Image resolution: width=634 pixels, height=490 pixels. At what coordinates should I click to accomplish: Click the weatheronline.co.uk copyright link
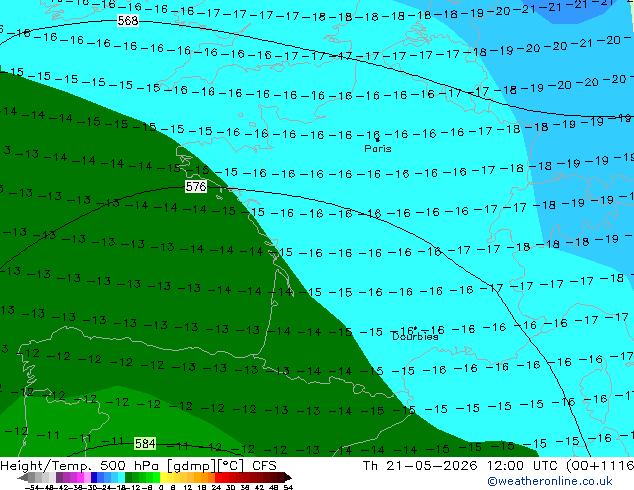click(550, 481)
